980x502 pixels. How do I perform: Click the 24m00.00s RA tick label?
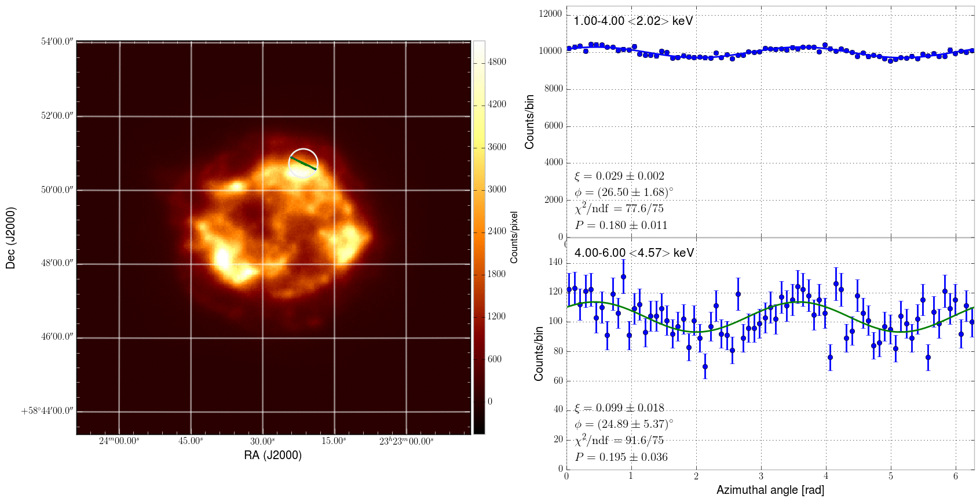(119, 441)
